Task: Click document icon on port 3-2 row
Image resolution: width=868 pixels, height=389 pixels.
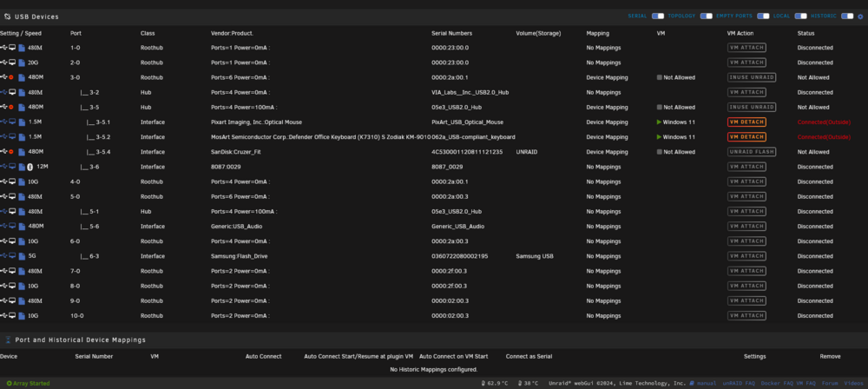Action: click(22, 93)
